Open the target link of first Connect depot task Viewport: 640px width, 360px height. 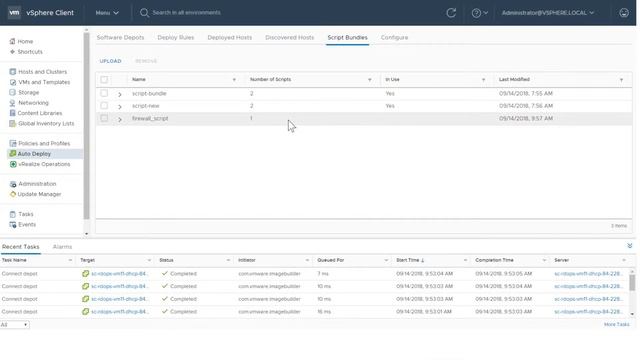(120, 274)
